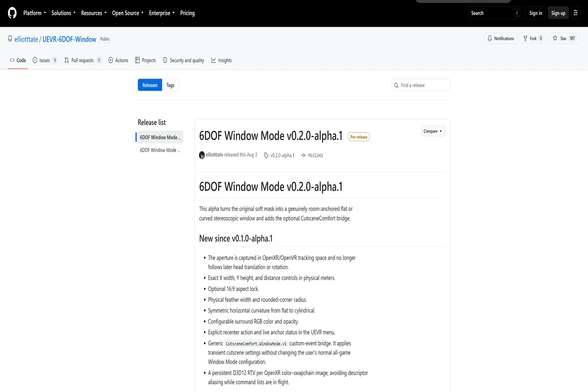588x392 pixels.
Task: Select the second release in Release list
Action: click(x=160, y=150)
